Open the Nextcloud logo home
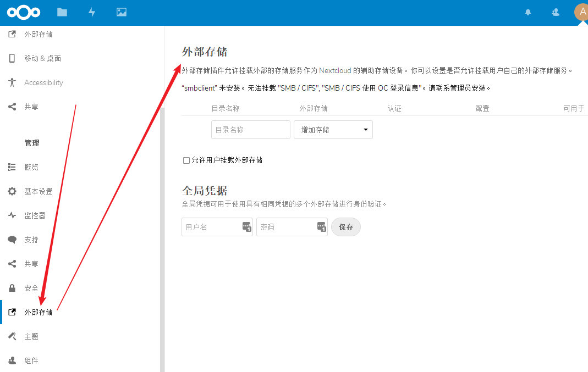The image size is (588, 372). [24, 13]
